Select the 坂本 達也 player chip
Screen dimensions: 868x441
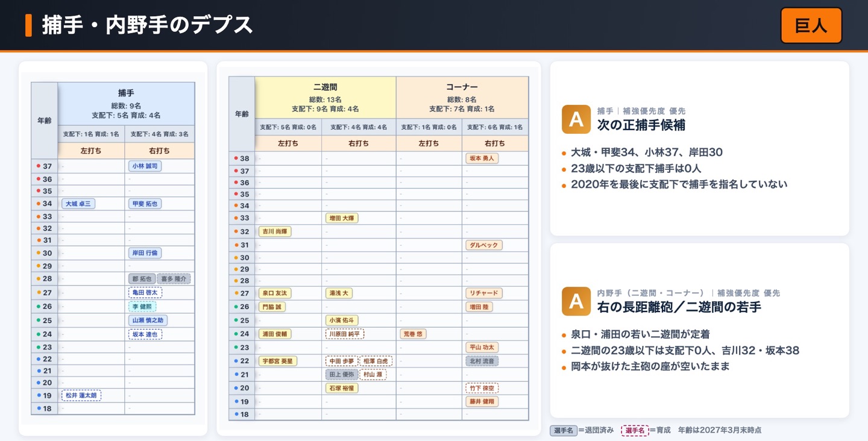[145, 334]
